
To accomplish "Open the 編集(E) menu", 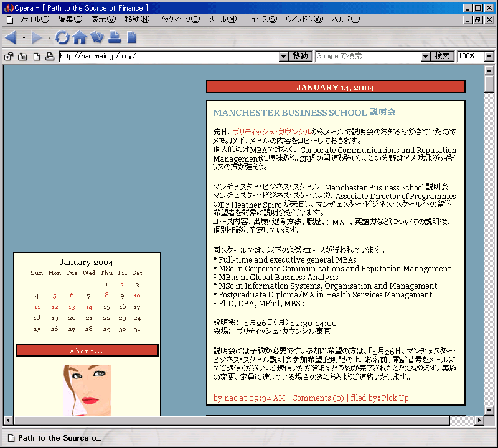I will (x=70, y=19).
